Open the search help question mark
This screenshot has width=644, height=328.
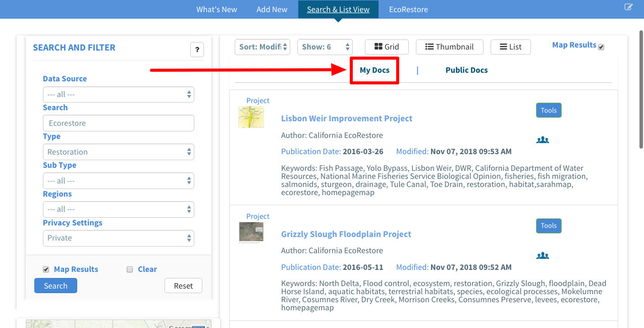coord(197,50)
